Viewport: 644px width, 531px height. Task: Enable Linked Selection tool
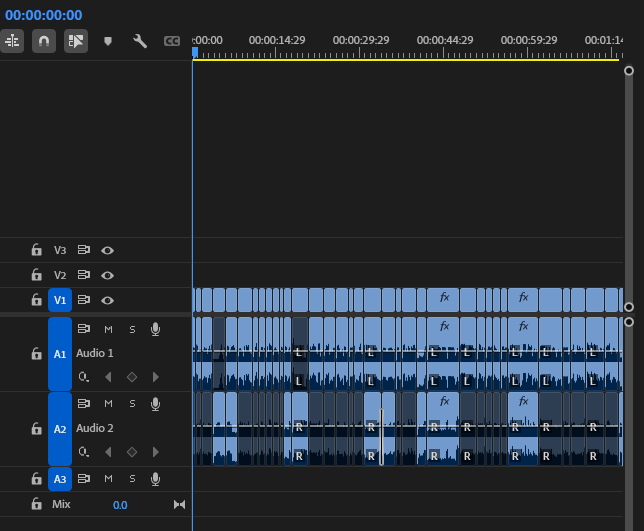click(76, 41)
